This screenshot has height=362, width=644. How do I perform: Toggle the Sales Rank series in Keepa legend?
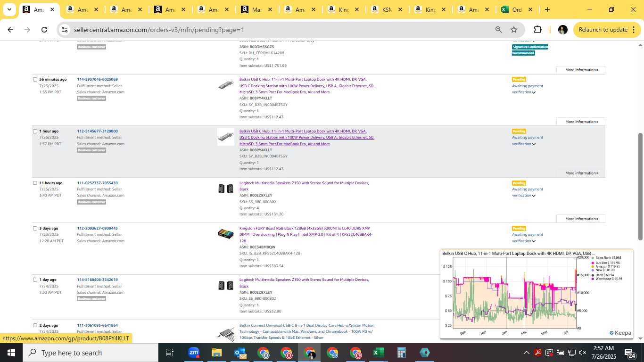pyautogui.click(x=606, y=258)
